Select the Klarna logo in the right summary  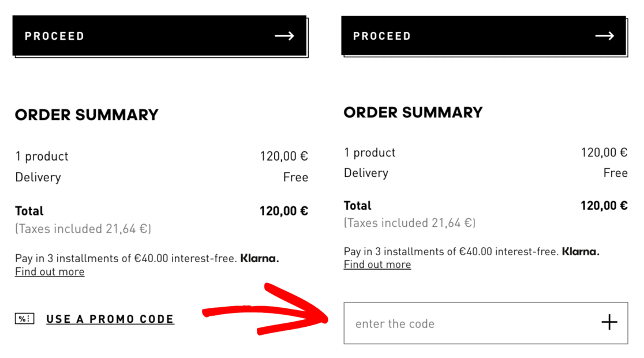(x=580, y=251)
